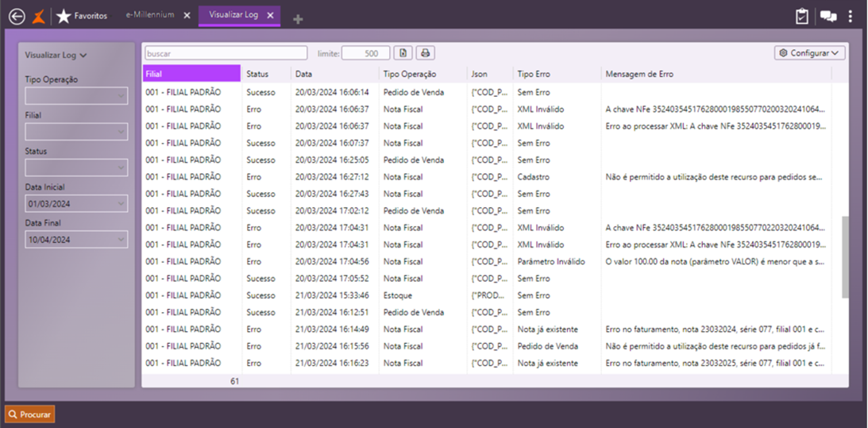Viewport: 868px width, 428px height.
Task: Expand the Configurar dropdown button
Action: (809, 53)
